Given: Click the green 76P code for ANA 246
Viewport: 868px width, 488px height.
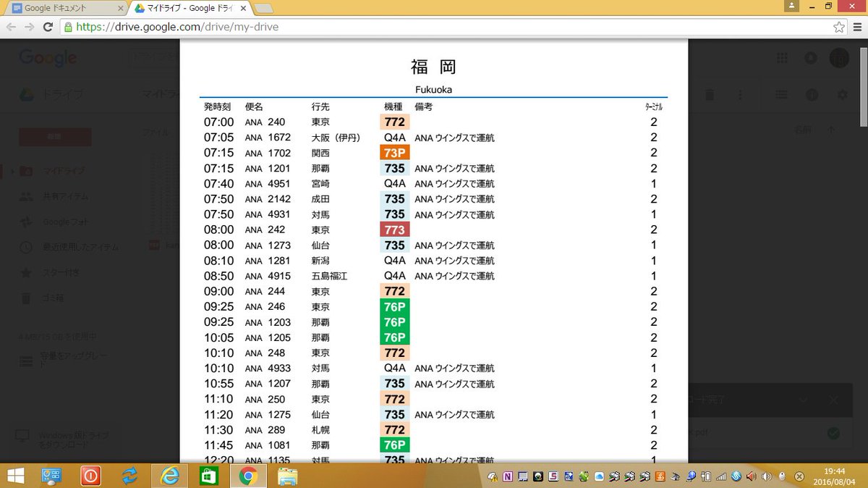Looking at the screenshot, I should (395, 307).
